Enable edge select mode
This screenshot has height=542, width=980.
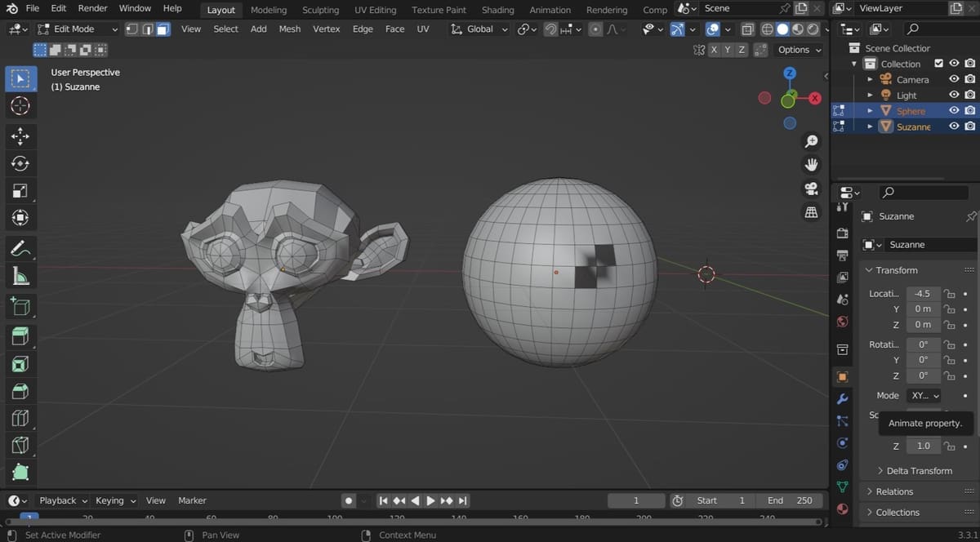[147, 29]
